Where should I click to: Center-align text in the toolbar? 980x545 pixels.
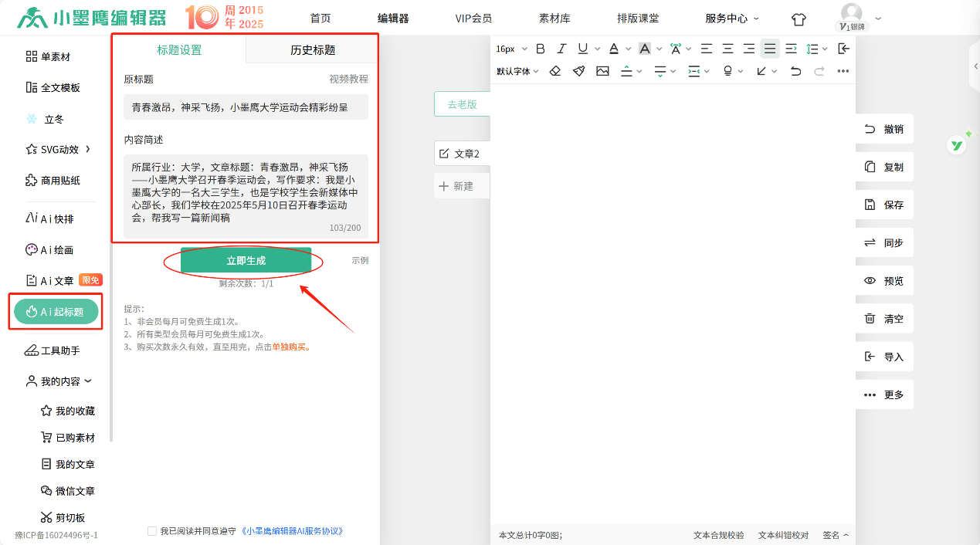click(727, 49)
